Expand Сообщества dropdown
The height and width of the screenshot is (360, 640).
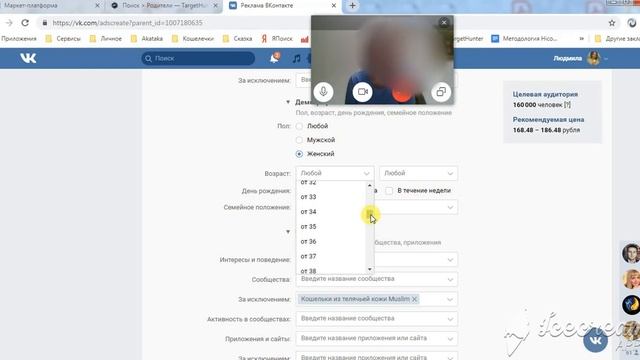coord(450,279)
